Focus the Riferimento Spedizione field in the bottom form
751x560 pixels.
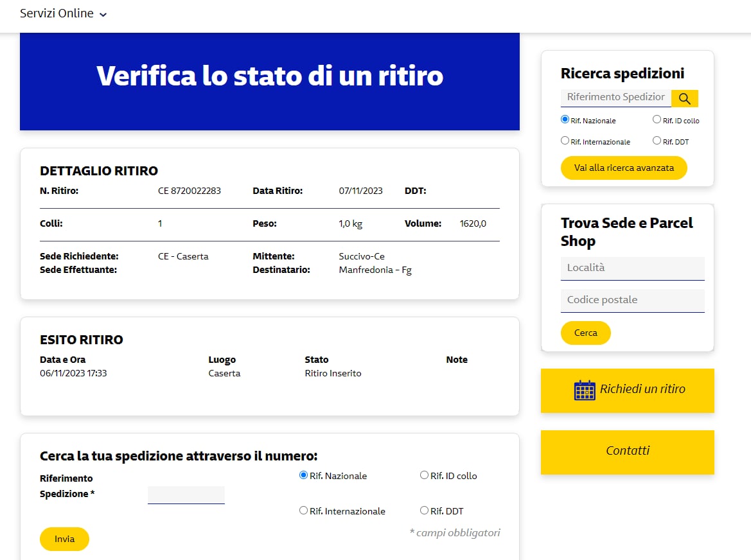pyautogui.click(x=186, y=495)
